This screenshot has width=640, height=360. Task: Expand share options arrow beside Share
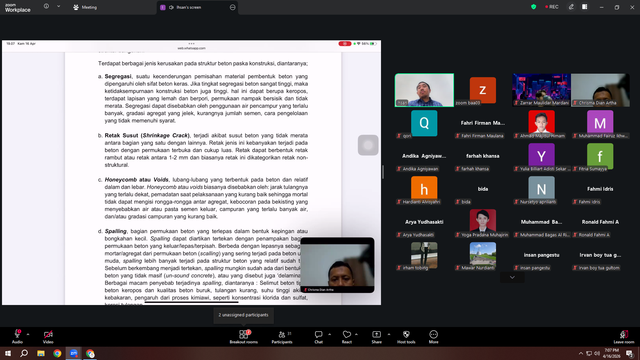tap(389, 334)
